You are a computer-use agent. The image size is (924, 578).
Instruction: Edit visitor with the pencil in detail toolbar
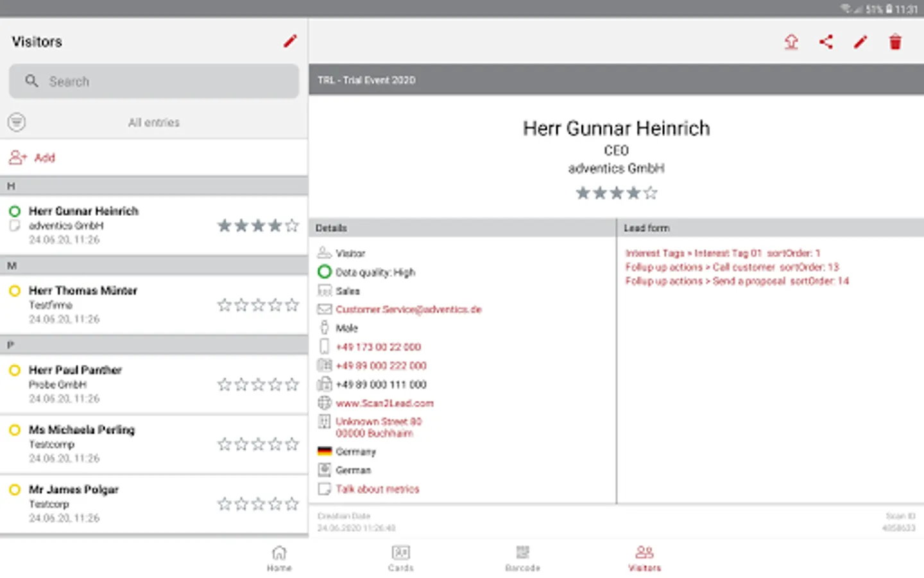click(860, 42)
